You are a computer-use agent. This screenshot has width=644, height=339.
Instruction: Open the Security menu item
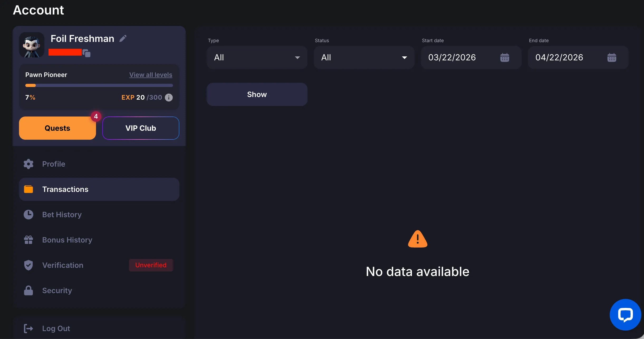[x=99, y=290]
